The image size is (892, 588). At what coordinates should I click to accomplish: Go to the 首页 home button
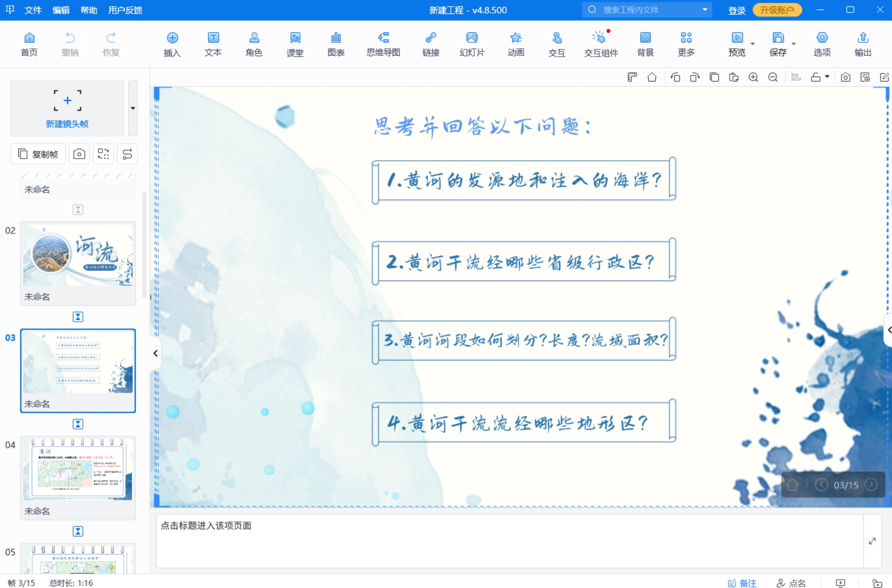click(x=29, y=44)
